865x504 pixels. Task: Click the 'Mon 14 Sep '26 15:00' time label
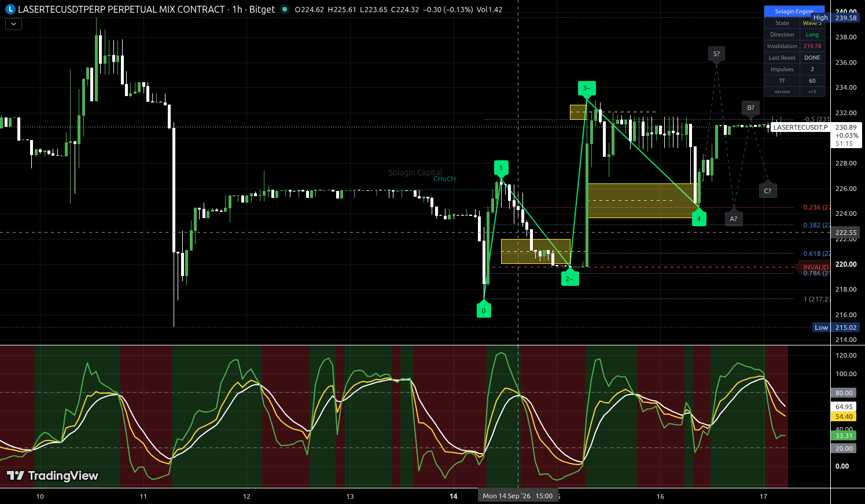(x=518, y=496)
